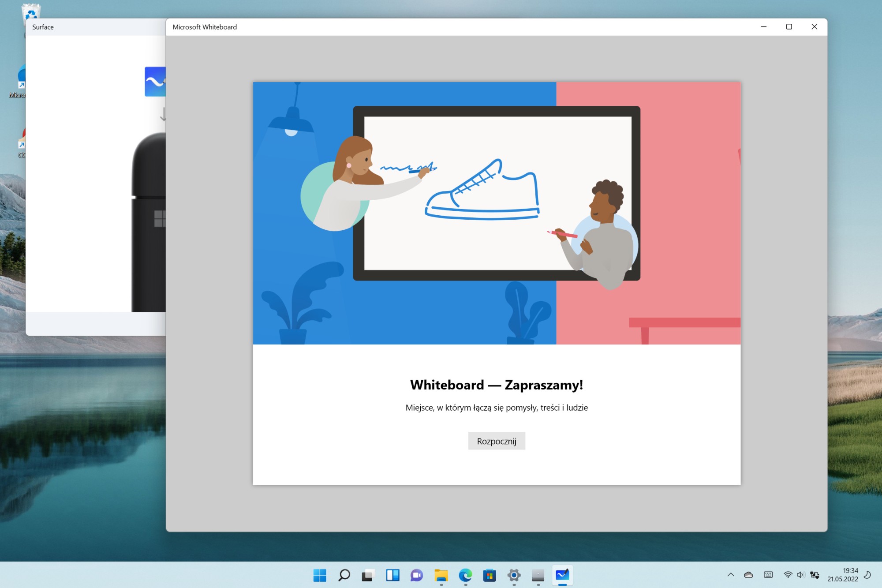Open Task View from taskbar

368,575
